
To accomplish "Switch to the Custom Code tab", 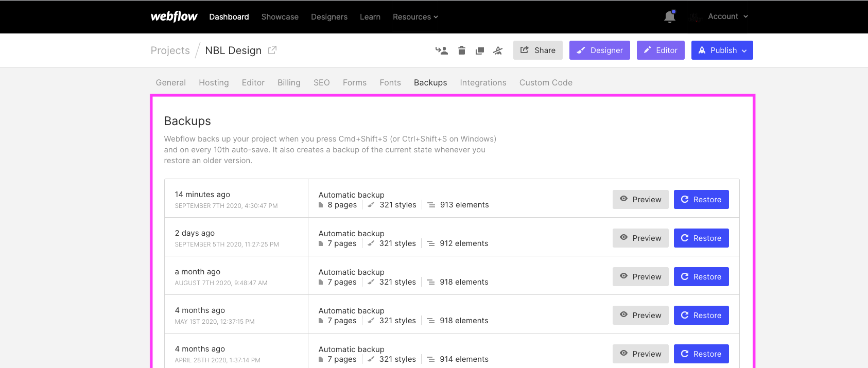I will pos(546,82).
